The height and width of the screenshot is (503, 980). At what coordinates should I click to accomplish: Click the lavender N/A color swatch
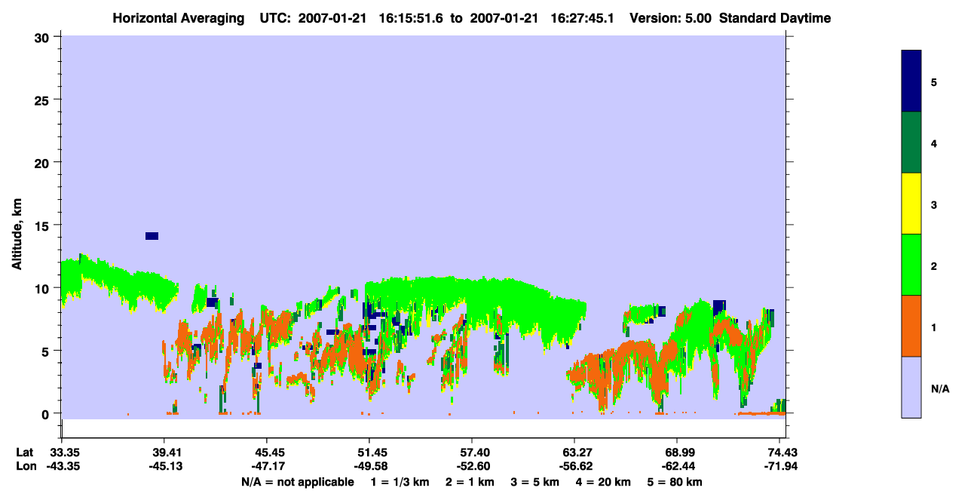[911, 387]
